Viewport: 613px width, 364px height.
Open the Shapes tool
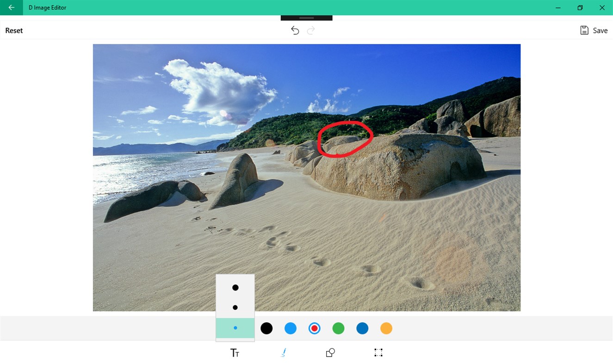[x=330, y=352]
